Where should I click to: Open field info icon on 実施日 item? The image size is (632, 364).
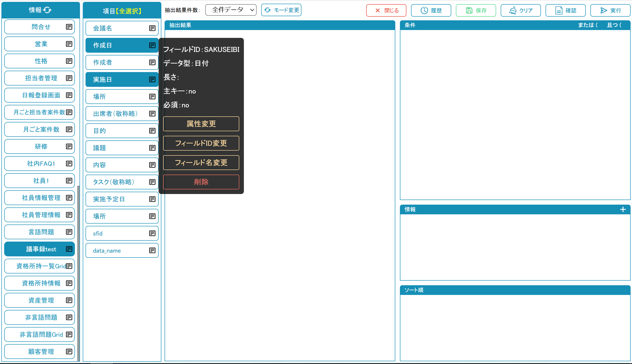tap(152, 79)
